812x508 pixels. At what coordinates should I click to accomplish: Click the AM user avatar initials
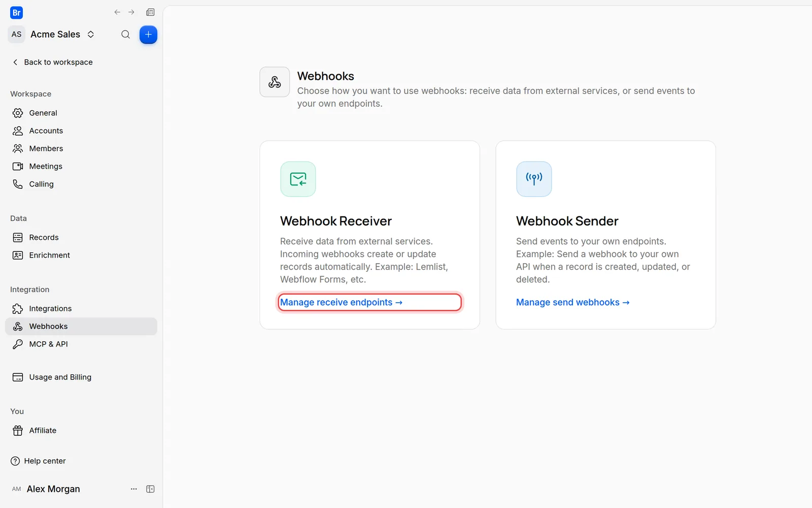(17, 489)
